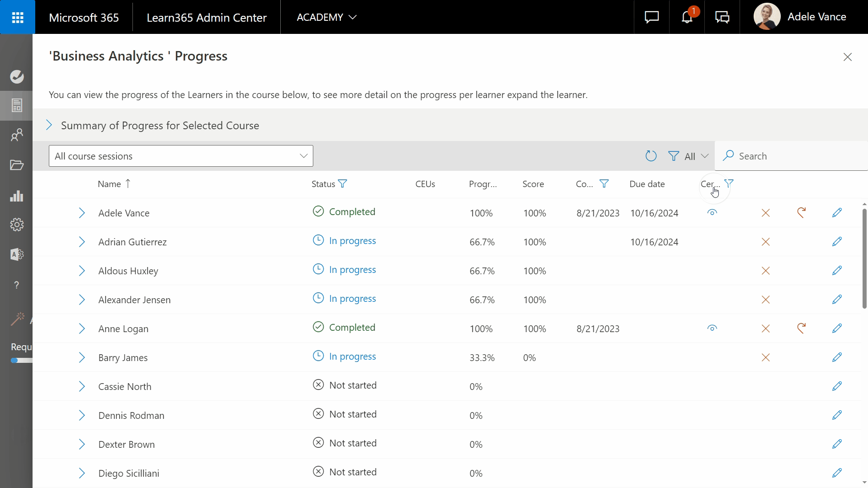This screenshot has width=868, height=488.
Task: Open the settings gear sidebar icon
Action: click(x=17, y=225)
